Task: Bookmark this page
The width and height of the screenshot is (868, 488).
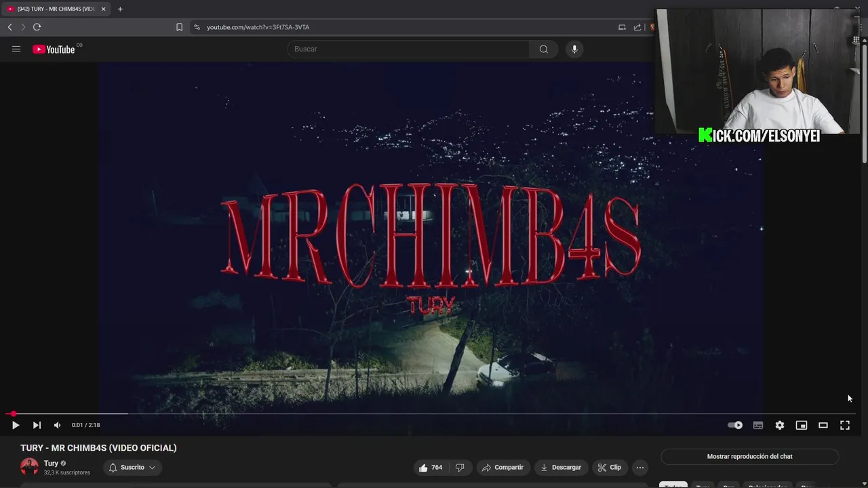Action: pyautogui.click(x=179, y=27)
